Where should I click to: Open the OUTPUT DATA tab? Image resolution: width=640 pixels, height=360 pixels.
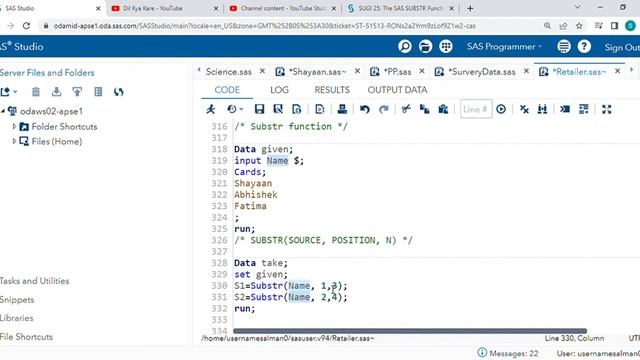tap(397, 90)
